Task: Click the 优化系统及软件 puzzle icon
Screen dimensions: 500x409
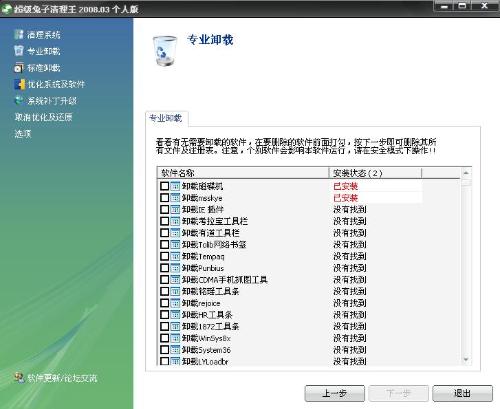Action: click(20, 84)
